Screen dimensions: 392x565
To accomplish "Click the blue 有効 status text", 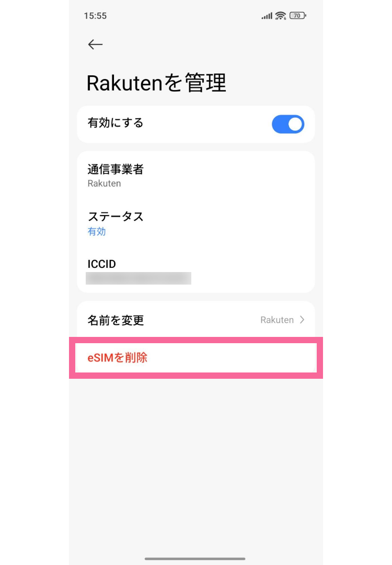I will click(x=97, y=231).
